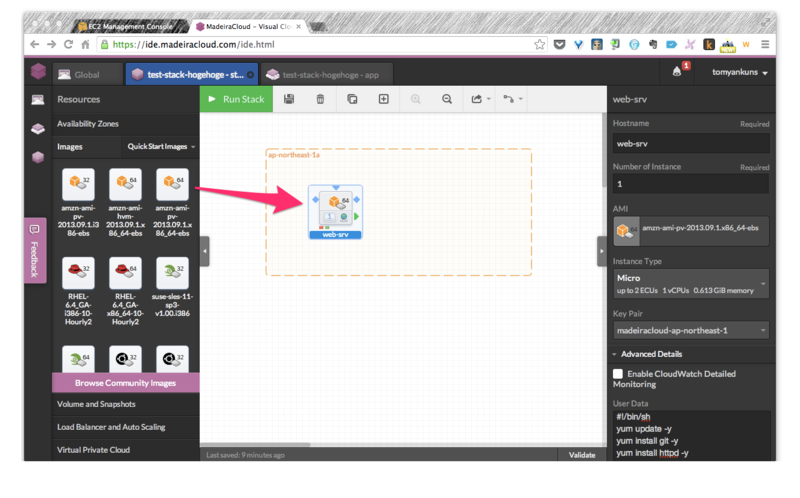Switch to the Global tab
This screenshot has width=800, height=498.
[x=87, y=74]
